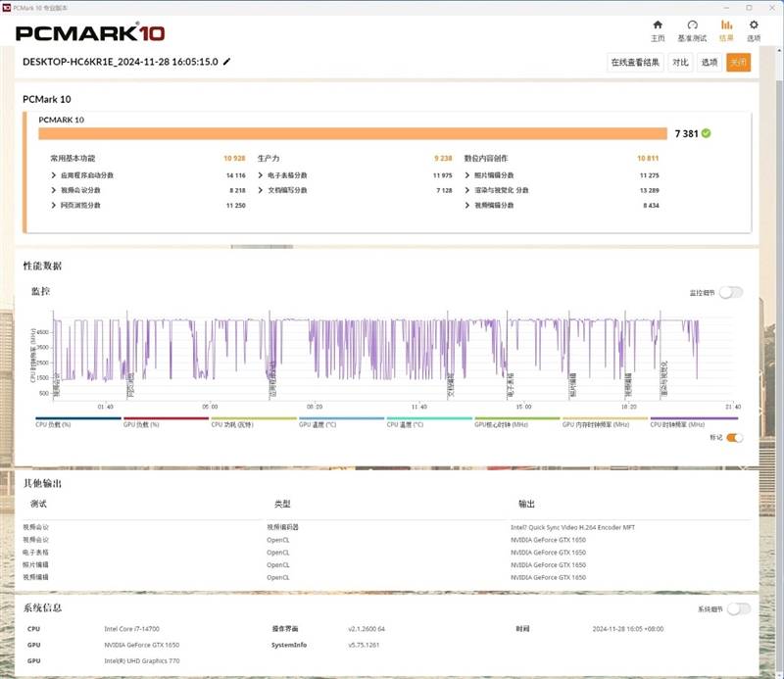This screenshot has height=679, width=784.
Task: Expand the 应用程序启动分数 row
Action: tap(53, 175)
